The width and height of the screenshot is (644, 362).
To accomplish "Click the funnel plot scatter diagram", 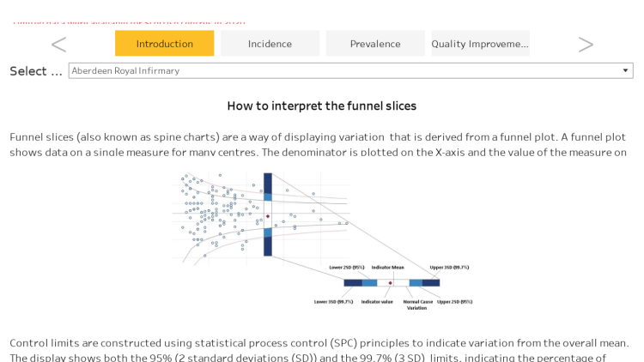I will (261, 219).
